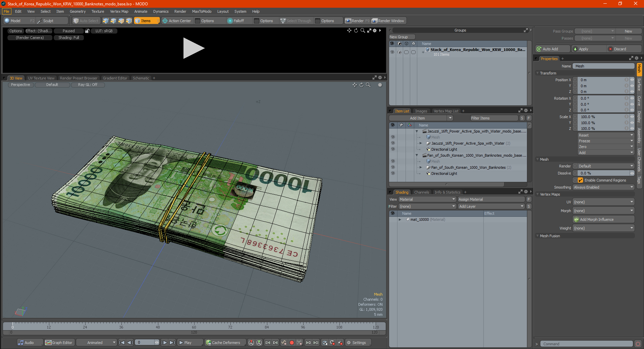This screenshot has height=349, width=644.
Task: Expand Fan_of_South_Korean_1000_Won_Banknotes group
Action: click(421, 167)
